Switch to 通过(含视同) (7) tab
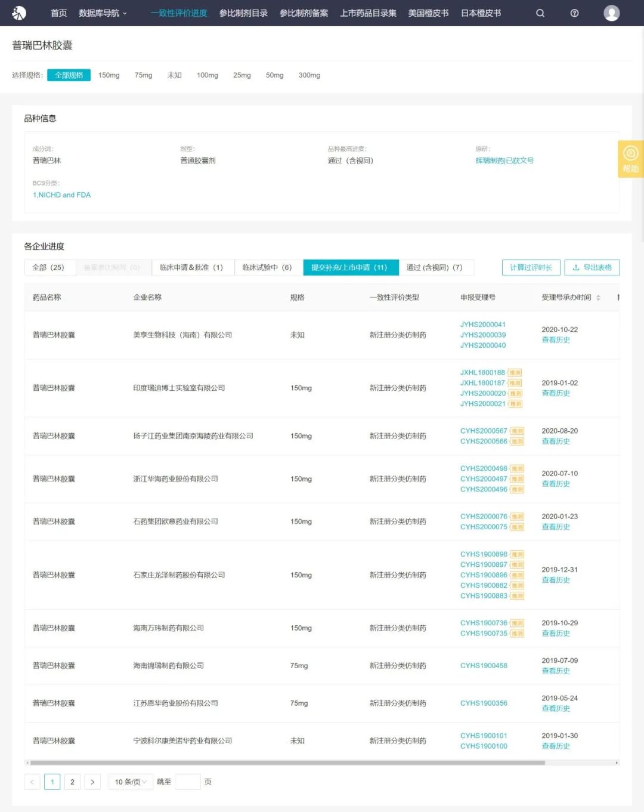Viewport: 644px width, 812px height. coord(435,267)
